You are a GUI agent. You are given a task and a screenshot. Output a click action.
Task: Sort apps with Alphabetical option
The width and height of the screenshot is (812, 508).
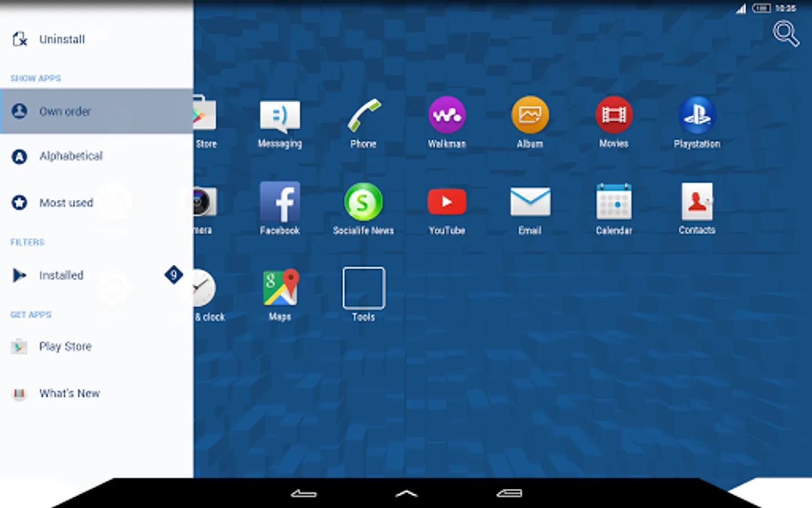coord(97,156)
